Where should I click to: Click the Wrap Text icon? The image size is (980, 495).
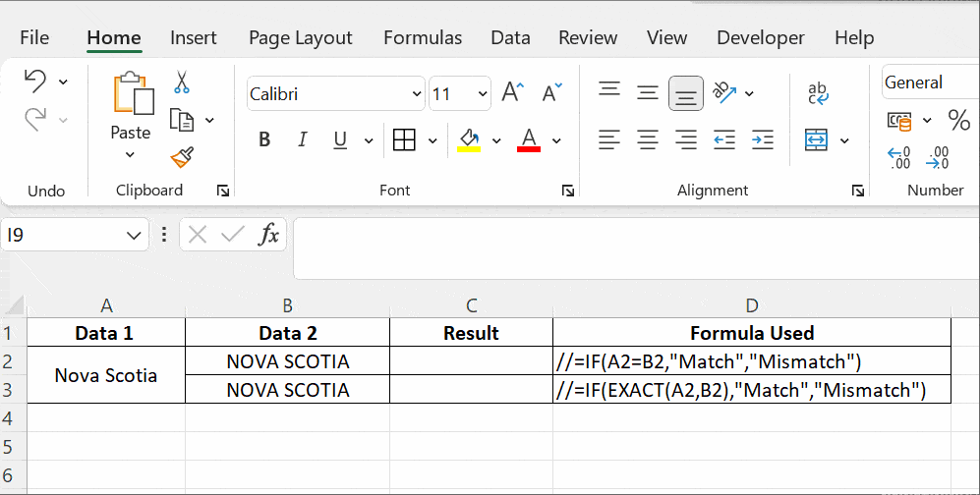coord(818,93)
